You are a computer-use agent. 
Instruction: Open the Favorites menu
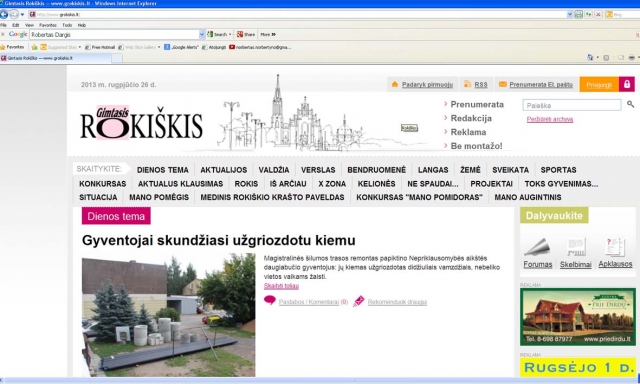tap(48, 25)
